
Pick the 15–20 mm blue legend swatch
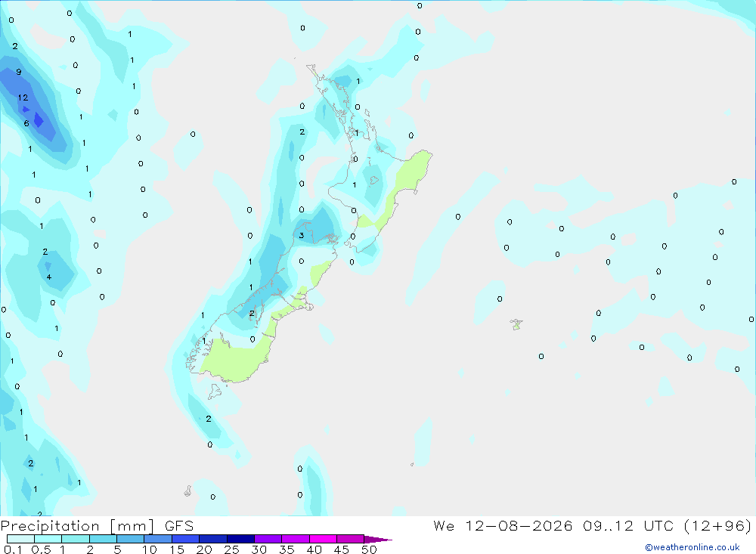pos(185,539)
